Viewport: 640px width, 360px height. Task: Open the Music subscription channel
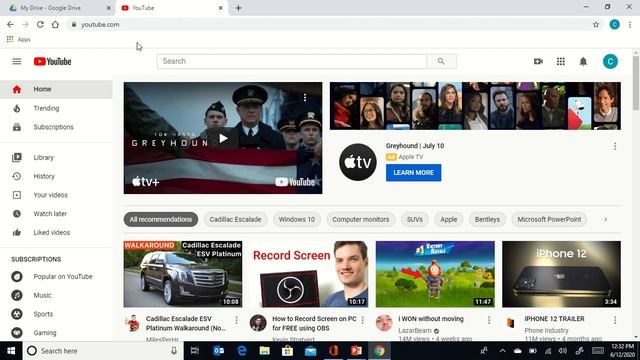[x=56, y=295]
